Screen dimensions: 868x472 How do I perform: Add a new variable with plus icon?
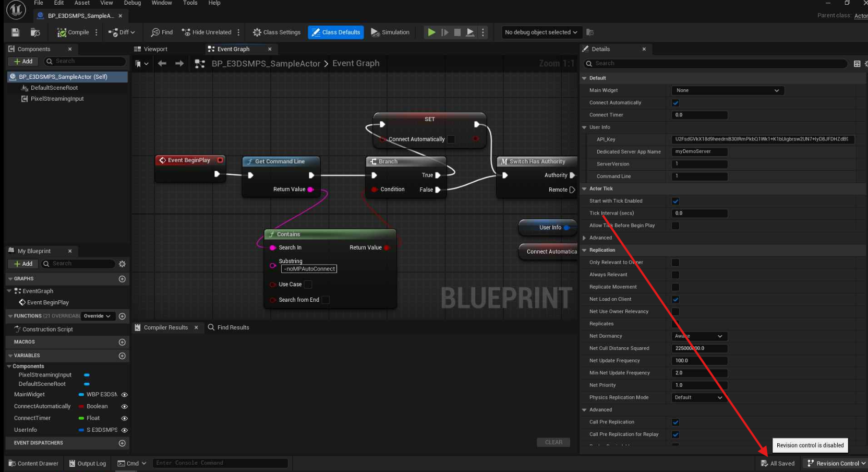[x=122, y=356]
